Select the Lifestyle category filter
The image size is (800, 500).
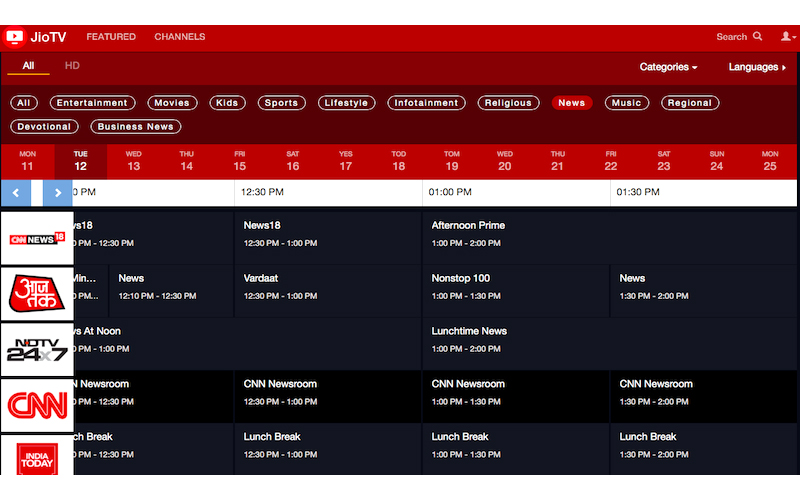(346, 103)
